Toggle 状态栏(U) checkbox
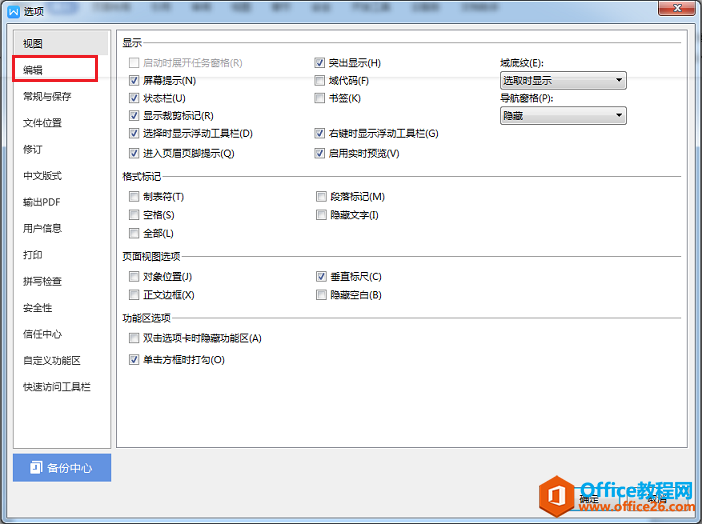Image resolution: width=702 pixels, height=524 pixels. pyautogui.click(x=134, y=98)
